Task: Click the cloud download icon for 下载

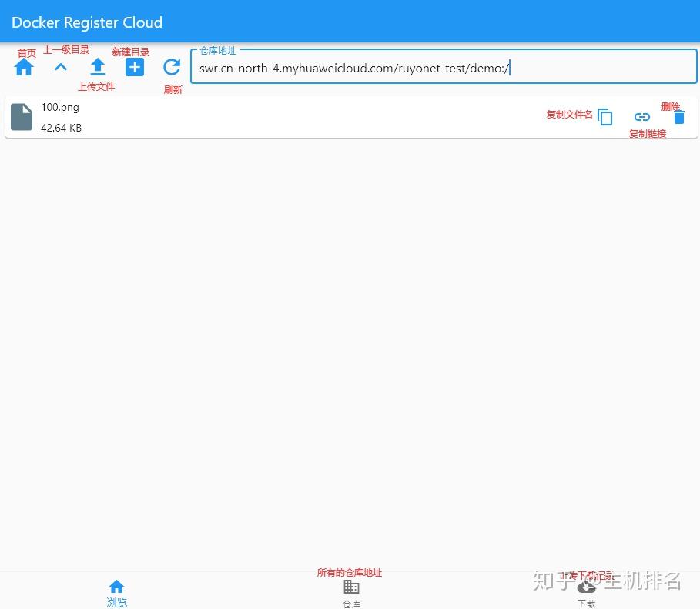Action: [x=586, y=586]
